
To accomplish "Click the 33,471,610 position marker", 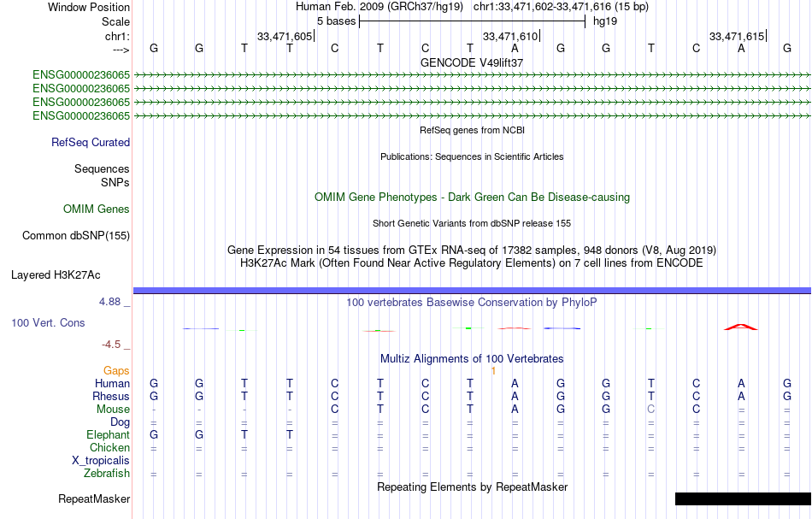I will [x=511, y=36].
